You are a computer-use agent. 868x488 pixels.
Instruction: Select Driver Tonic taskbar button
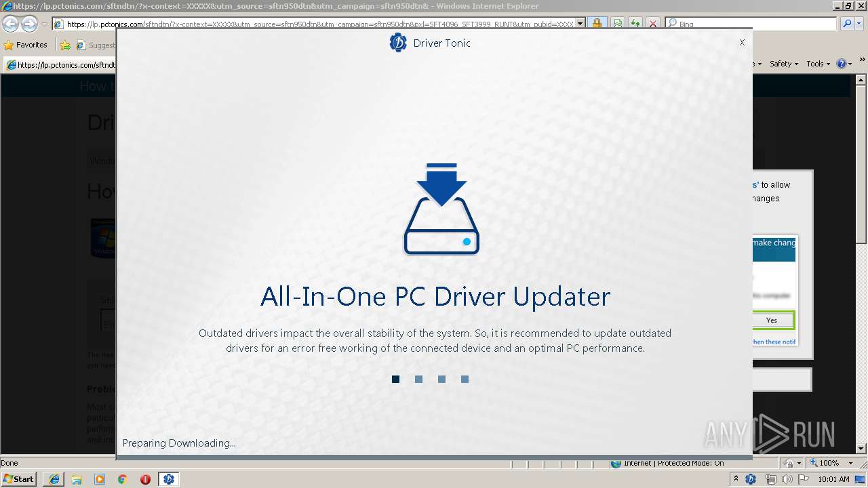(x=169, y=479)
